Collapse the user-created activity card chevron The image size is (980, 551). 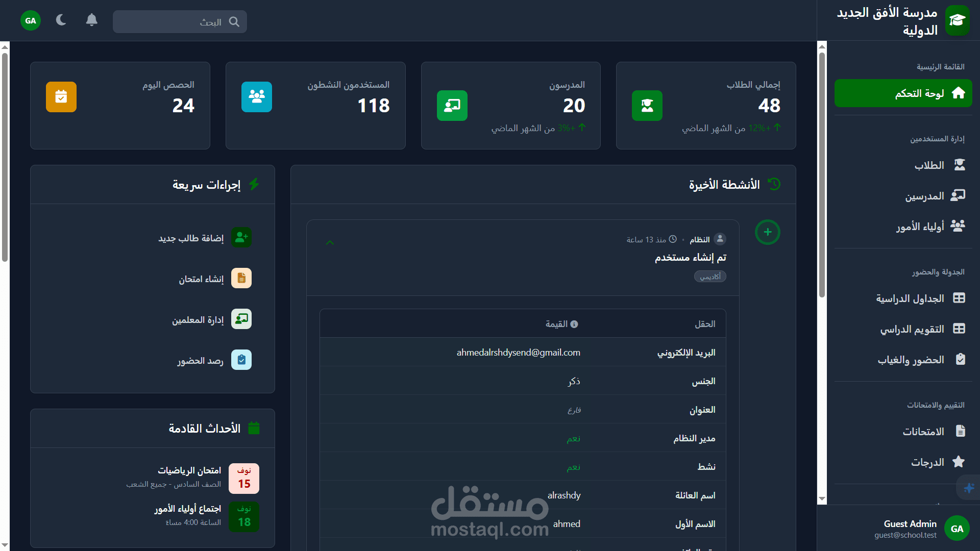pyautogui.click(x=330, y=242)
